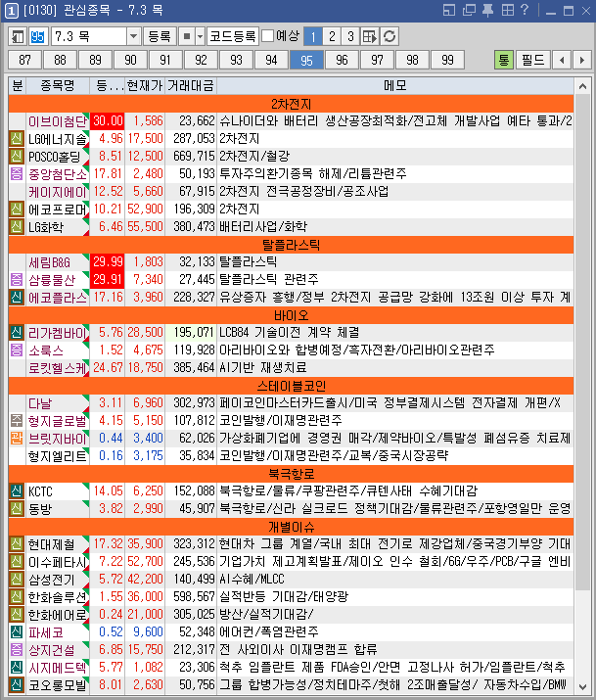The width and height of the screenshot is (596, 700).
Task: Switch to group tab 90
Action: (x=130, y=60)
